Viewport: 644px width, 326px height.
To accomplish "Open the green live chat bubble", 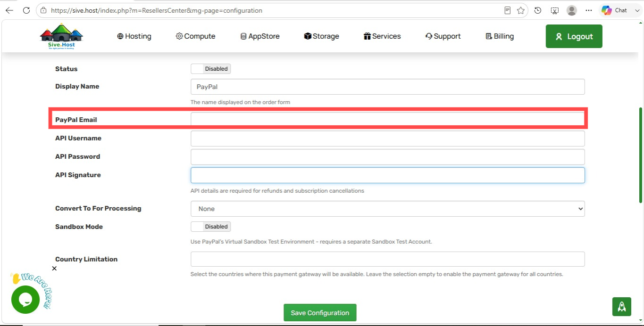I will 25,300.
